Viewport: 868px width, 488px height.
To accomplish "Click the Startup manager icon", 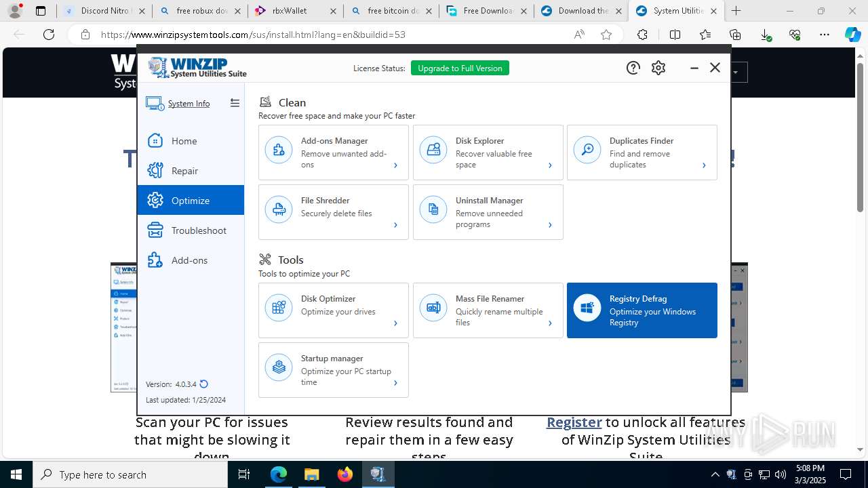I will click(279, 368).
